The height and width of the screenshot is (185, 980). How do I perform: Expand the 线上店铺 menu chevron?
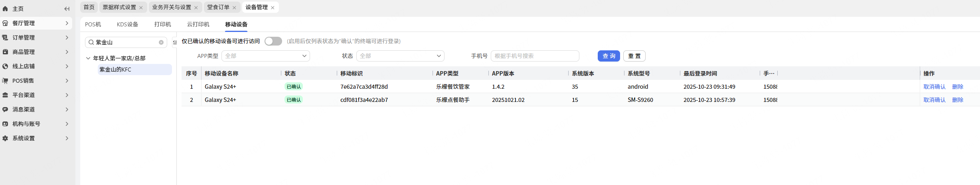click(67, 66)
